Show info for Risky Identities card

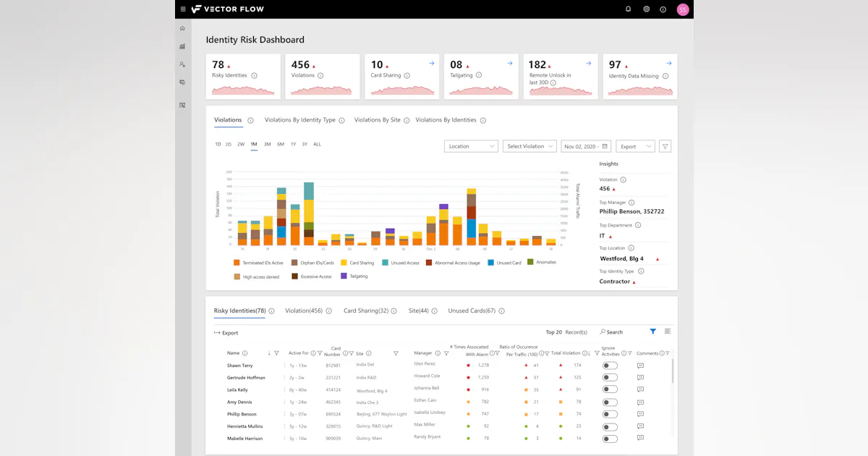(255, 75)
